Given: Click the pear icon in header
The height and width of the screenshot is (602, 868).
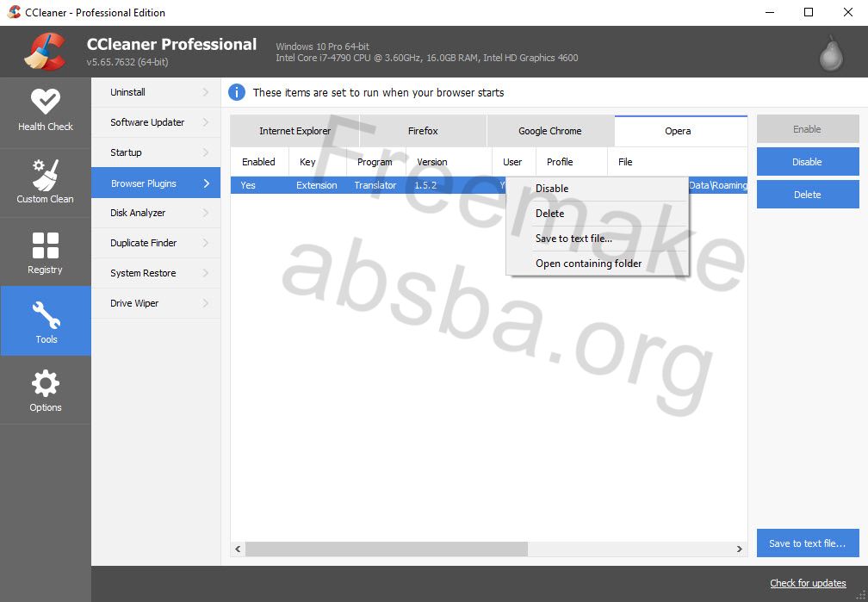Looking at the screenshot, I should tap(830, 53).
